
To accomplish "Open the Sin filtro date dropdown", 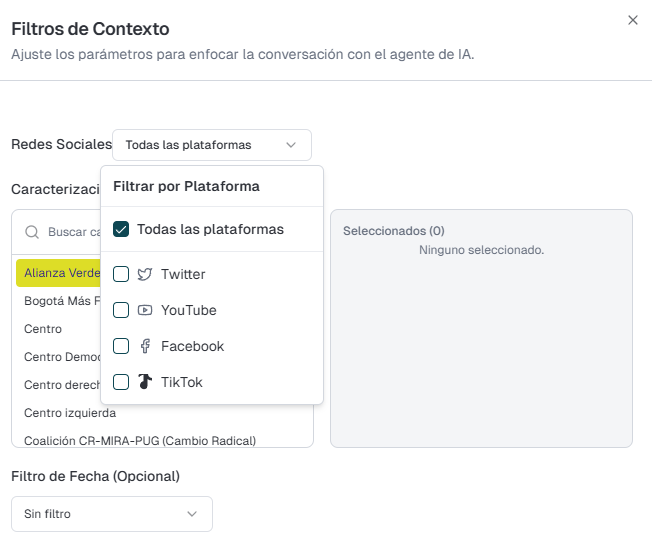I will 111,514.
